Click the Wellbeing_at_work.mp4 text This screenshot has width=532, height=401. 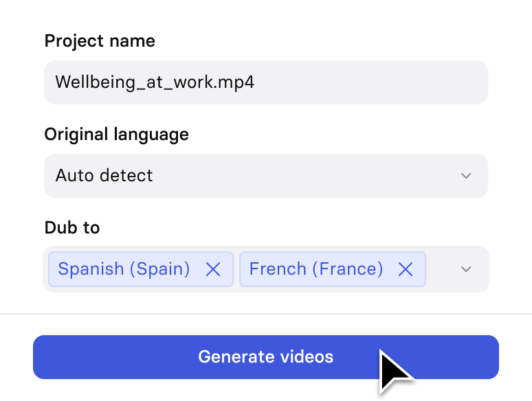(x=155, y=82)
